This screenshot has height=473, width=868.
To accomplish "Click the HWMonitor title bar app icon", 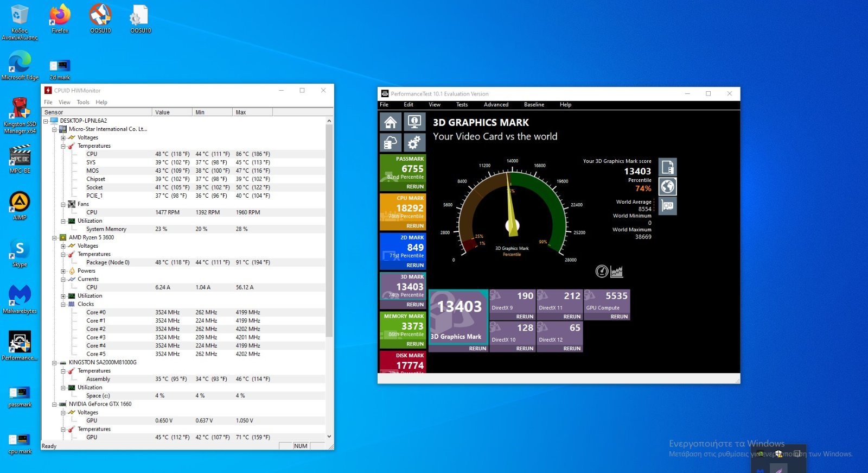I will coord(48,91).
